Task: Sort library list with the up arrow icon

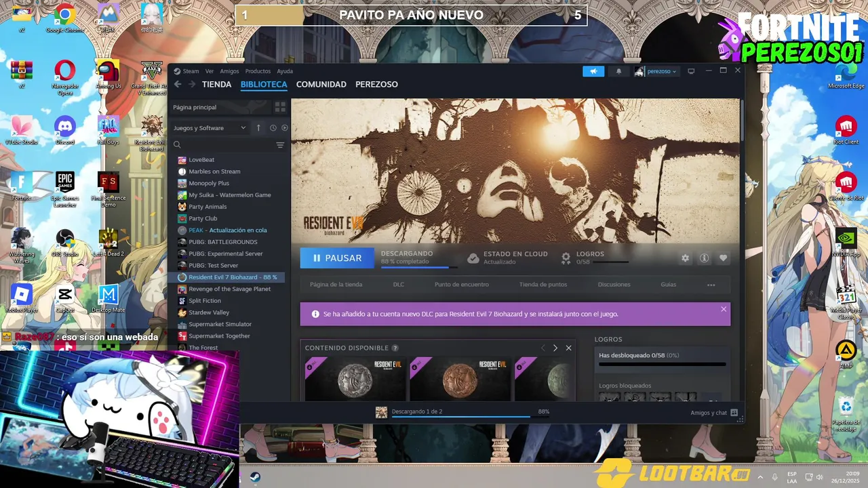Action: point(258,127)
